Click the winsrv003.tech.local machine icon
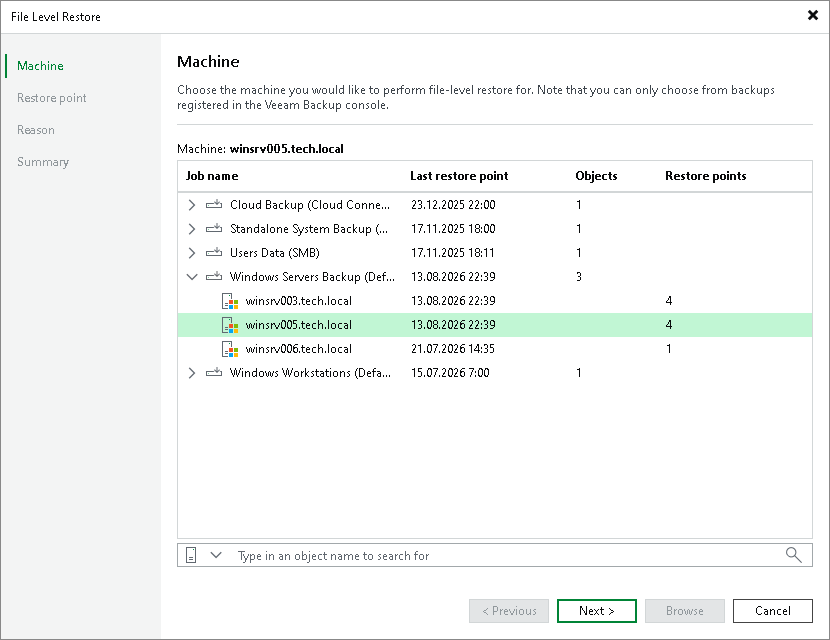Screen dimensions: 830x640 (x=230, y=301)
